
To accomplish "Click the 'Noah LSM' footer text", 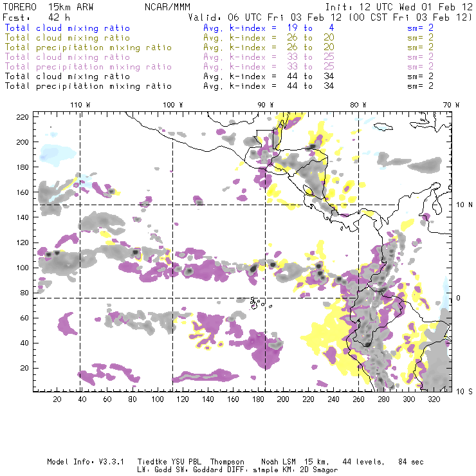I will [278, 462].
